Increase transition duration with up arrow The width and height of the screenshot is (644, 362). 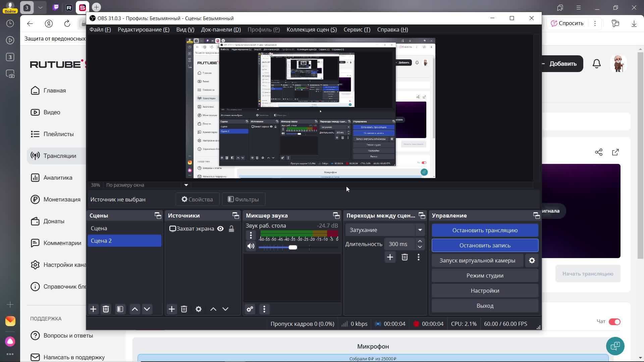[420, 241]
